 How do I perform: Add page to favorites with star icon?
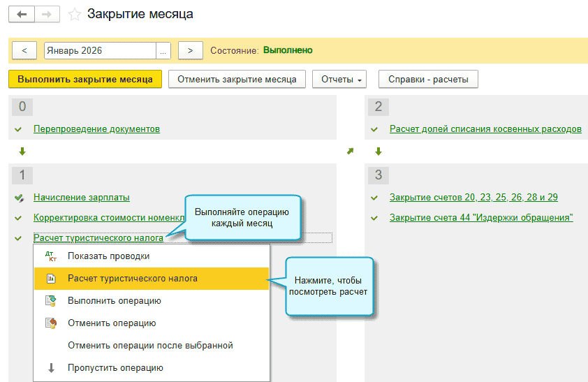coord(75,15)
